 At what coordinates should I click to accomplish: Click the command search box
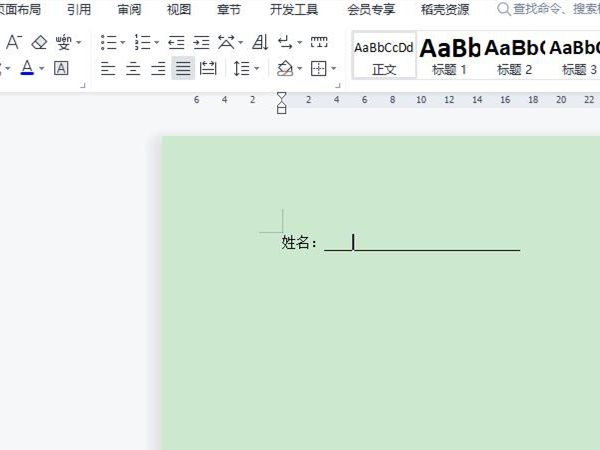pos(550,9)
